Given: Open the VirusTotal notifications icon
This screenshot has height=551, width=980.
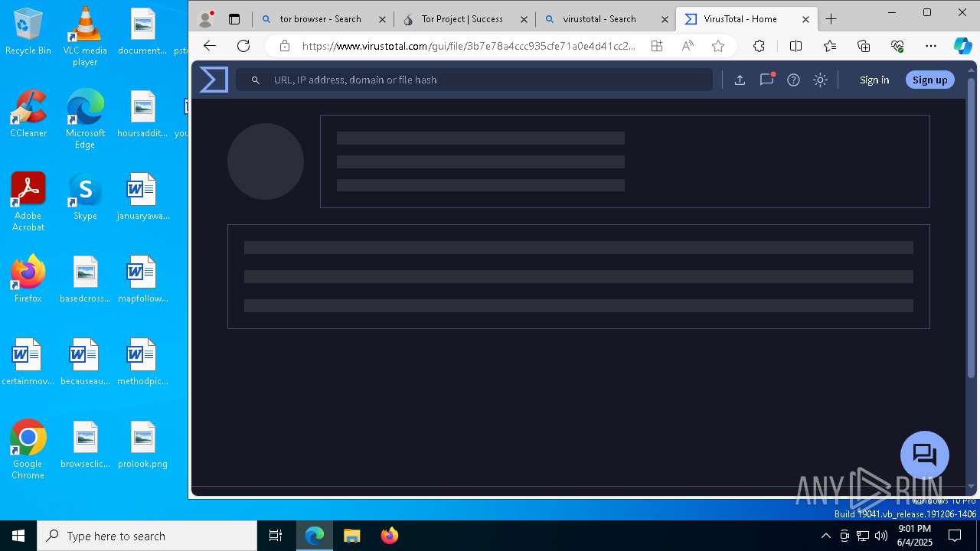Looking at the screenshot, I should 766,80.
